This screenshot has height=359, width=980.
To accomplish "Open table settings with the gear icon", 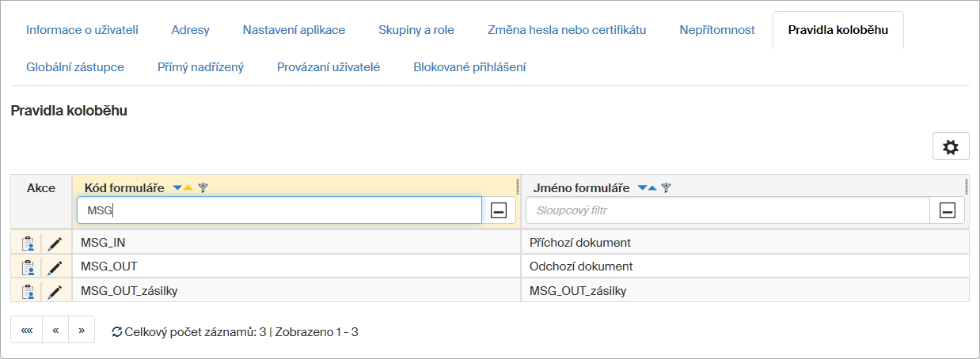I will (x=951, y=146).
